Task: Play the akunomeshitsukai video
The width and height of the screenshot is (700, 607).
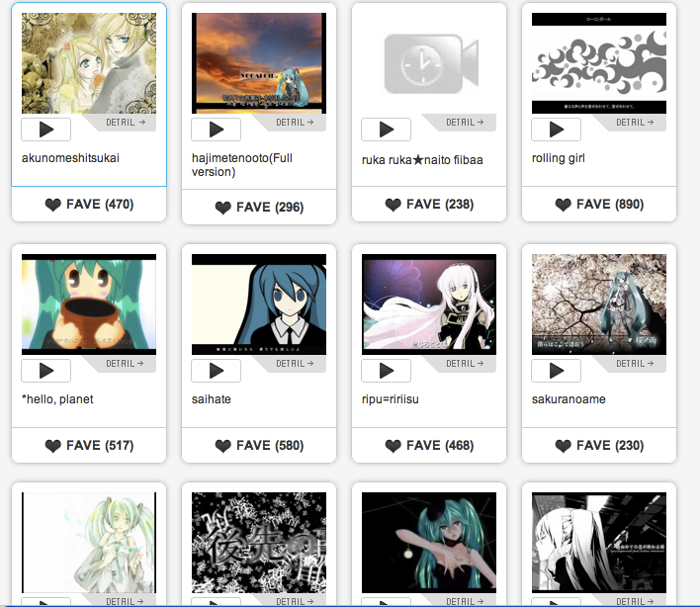Action: point(46,130)
